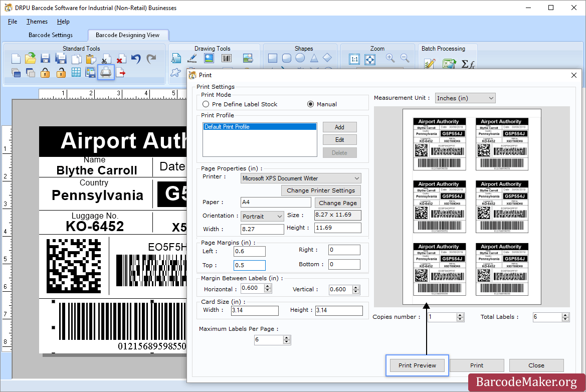Fit the label to window zoom

tap(370, 59)
